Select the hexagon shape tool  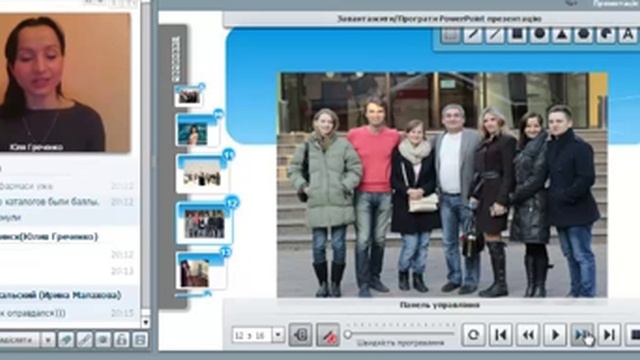[x=583, y=35]
